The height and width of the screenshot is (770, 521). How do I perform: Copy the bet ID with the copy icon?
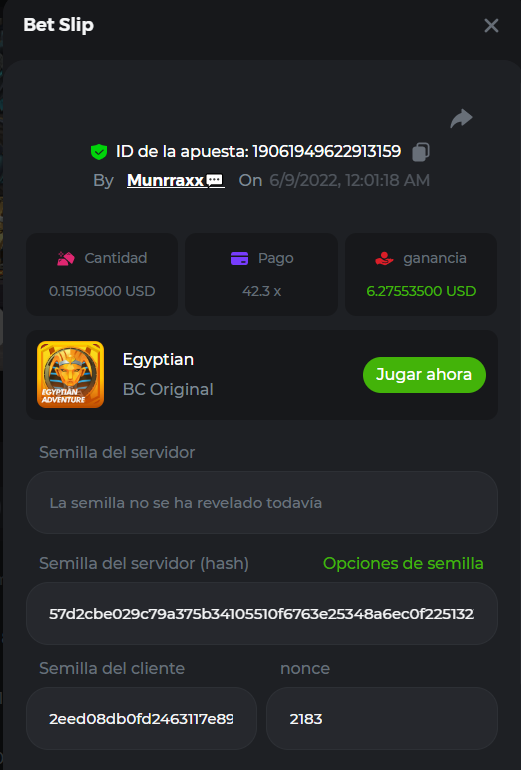pos(421,152)
